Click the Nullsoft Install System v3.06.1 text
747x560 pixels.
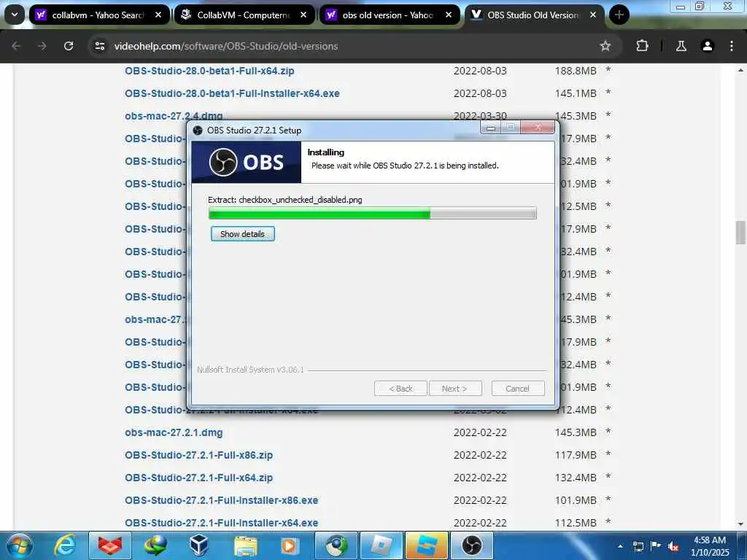tap(251, 370)
